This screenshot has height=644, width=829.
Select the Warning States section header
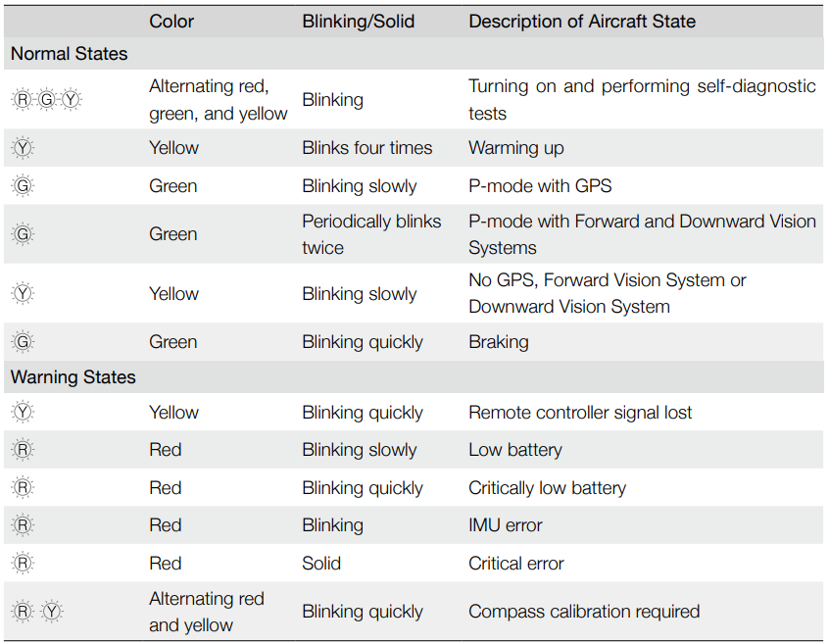point(73,377)
